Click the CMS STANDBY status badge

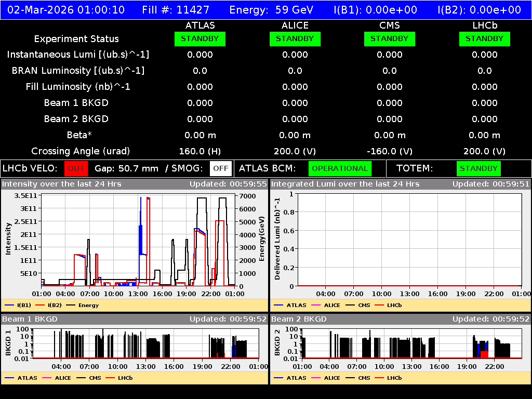click(x=390, y=38)
